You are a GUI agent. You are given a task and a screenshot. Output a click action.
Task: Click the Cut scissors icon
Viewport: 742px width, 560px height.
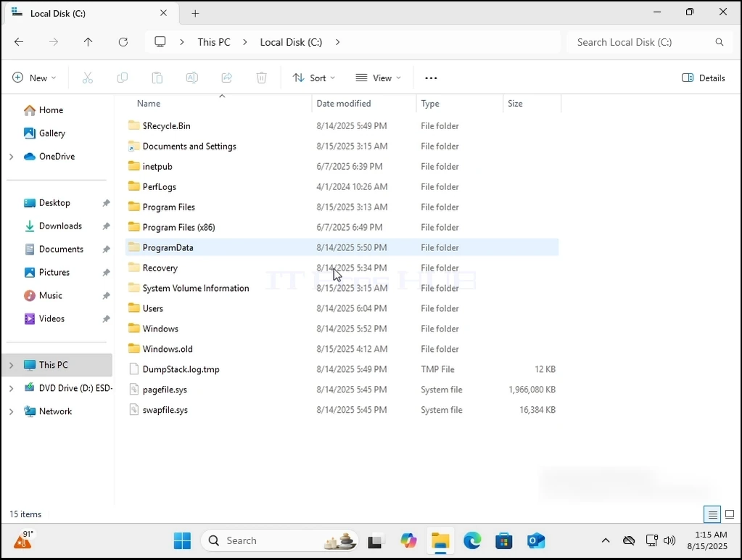coord(88,78)
